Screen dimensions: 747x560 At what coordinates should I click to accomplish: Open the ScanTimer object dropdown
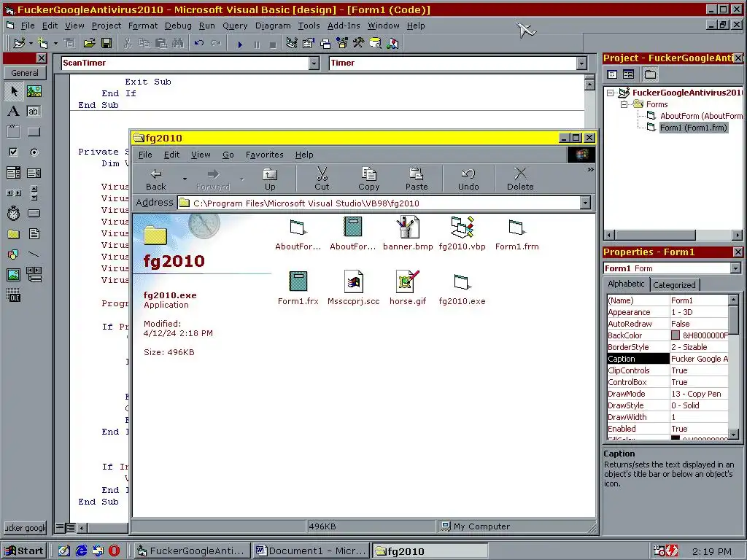coord(314,63)
